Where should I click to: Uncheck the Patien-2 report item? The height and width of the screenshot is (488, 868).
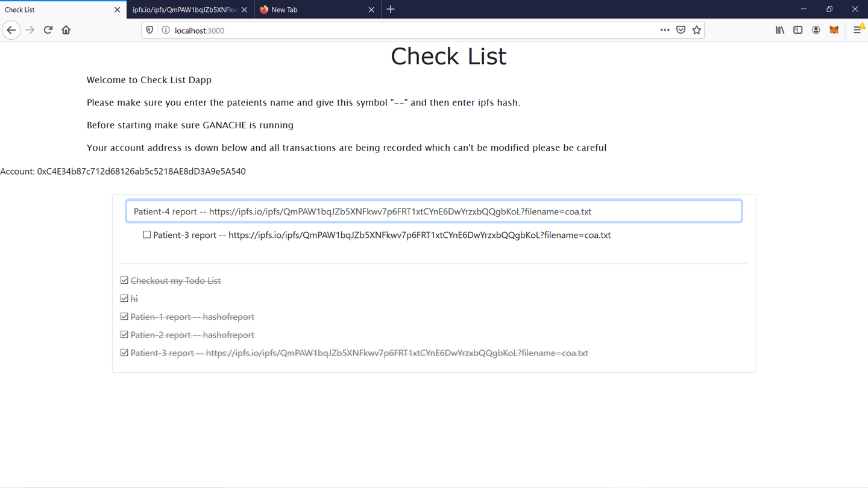(x=124, y=334)
